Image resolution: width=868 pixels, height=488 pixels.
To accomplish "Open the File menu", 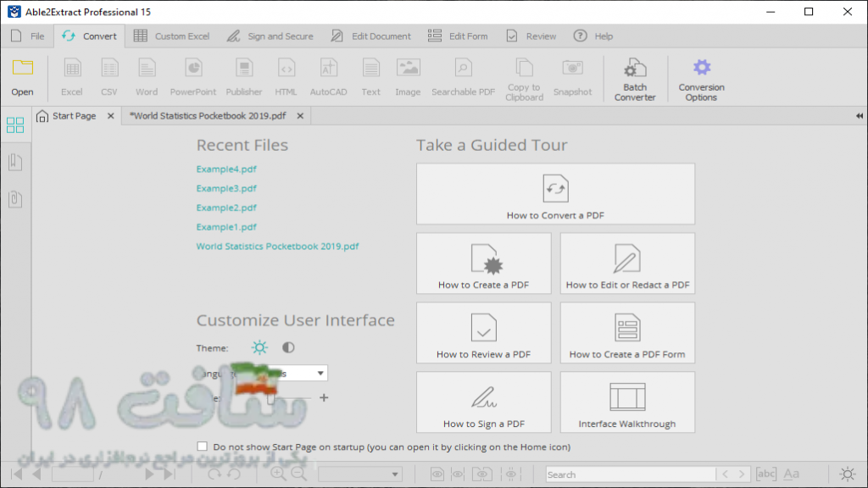I will click(x=28, y=36).
